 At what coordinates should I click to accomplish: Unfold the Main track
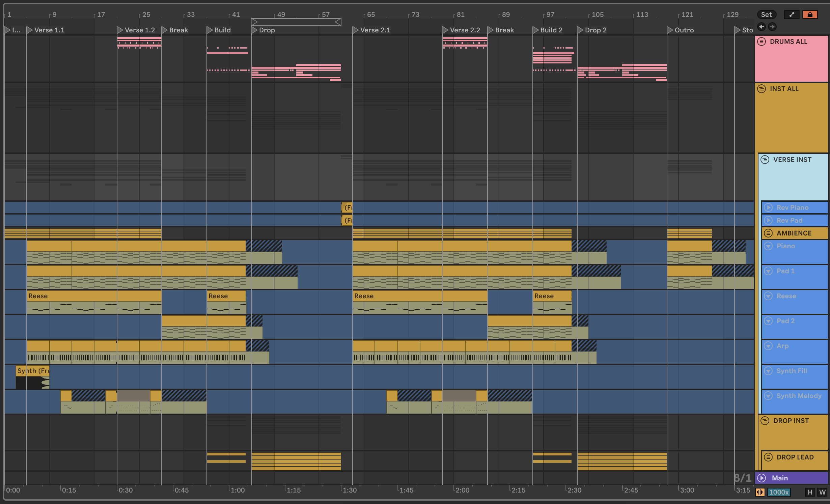pyautogui.click(x=762, y=478)
